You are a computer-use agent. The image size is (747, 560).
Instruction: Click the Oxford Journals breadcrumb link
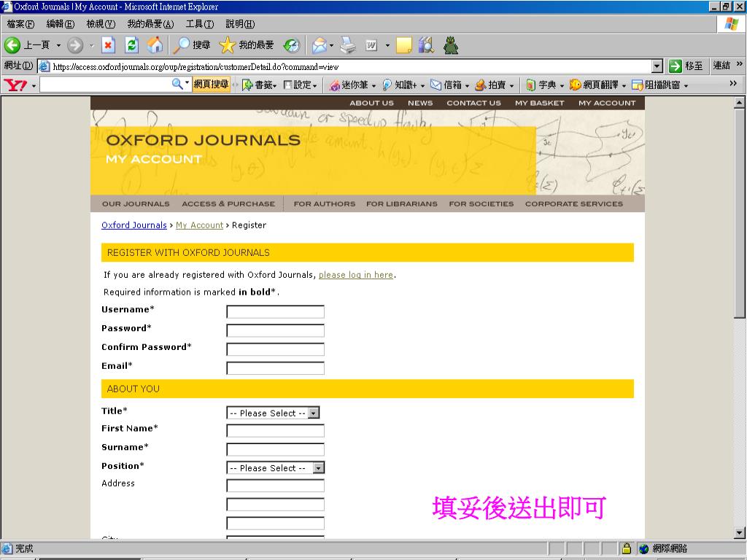pos(134,225)
